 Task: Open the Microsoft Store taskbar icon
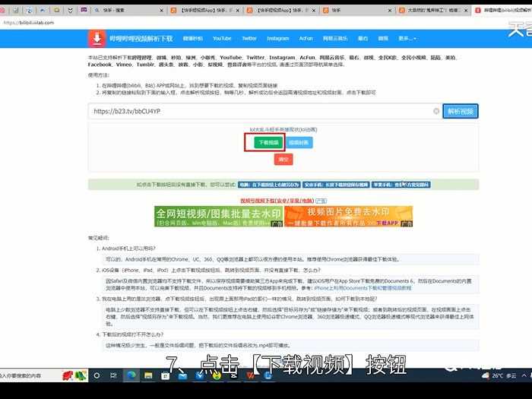165,376
